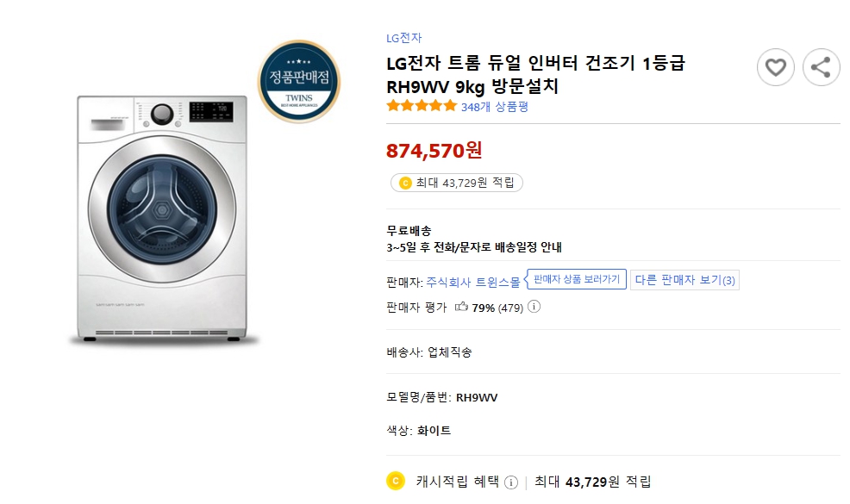This screenshot has height=504, width=850.
Task: Click the five-star rating icons
Action: click(x=422, y=106)
